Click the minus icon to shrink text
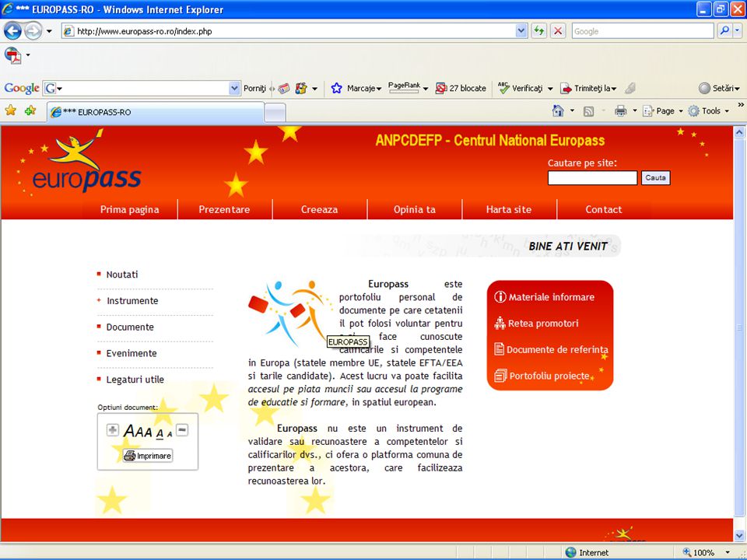The image size is (747, 560). (x=182, y=430)
